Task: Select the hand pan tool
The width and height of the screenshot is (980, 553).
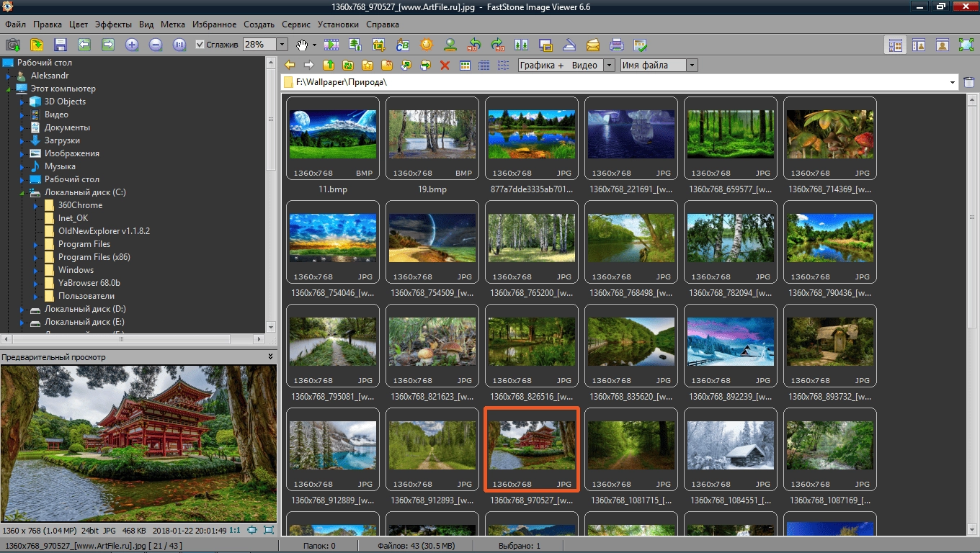Action: click(x=303, y=45)
